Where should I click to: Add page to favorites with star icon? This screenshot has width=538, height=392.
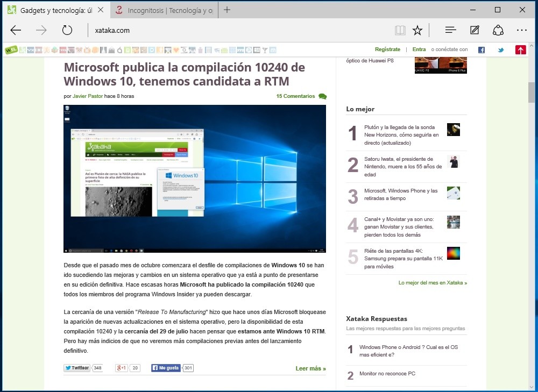417,30
